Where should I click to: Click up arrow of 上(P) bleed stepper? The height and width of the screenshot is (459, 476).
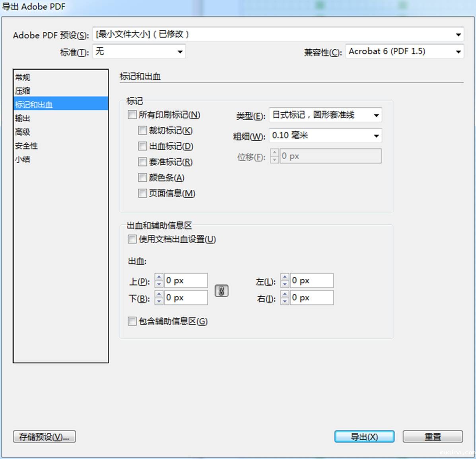159,277
